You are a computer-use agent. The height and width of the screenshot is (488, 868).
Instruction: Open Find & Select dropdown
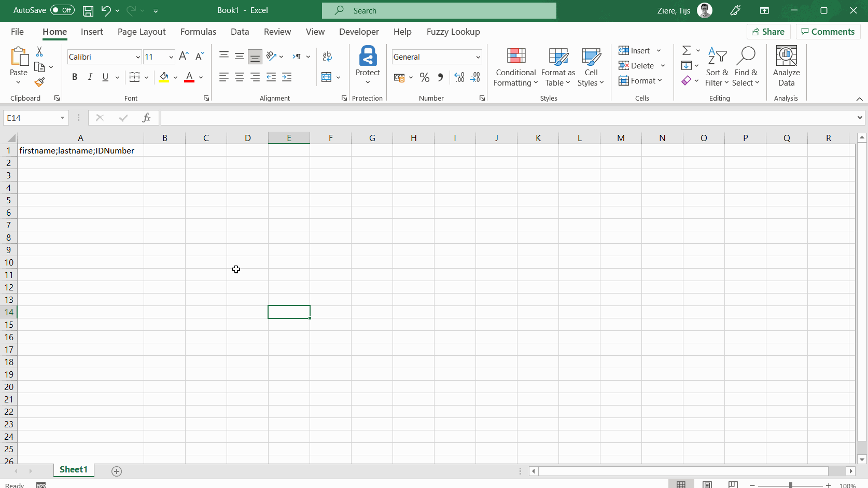pos(746,66)
